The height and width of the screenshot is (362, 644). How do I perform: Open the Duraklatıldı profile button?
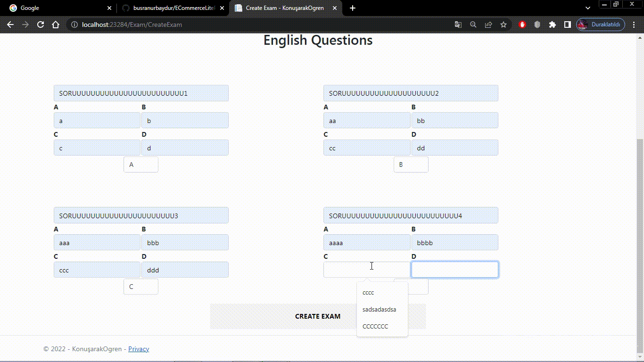601,25
